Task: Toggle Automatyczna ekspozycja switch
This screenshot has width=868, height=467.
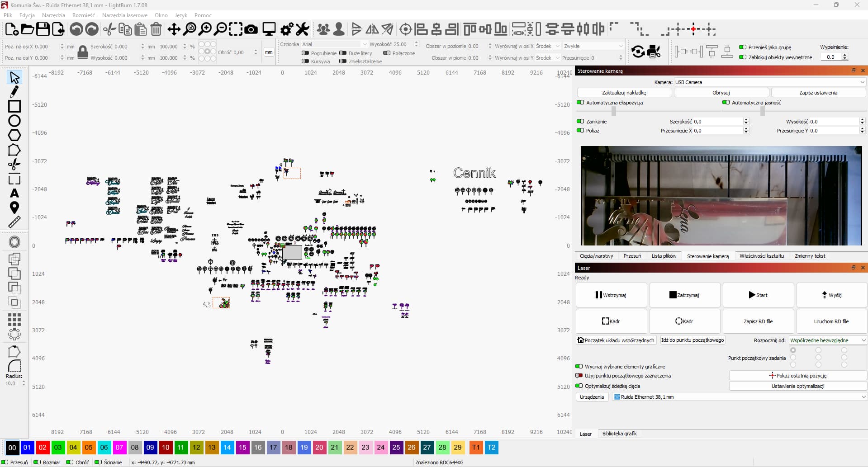Action: pyautogui.click(x=580, y=103)
